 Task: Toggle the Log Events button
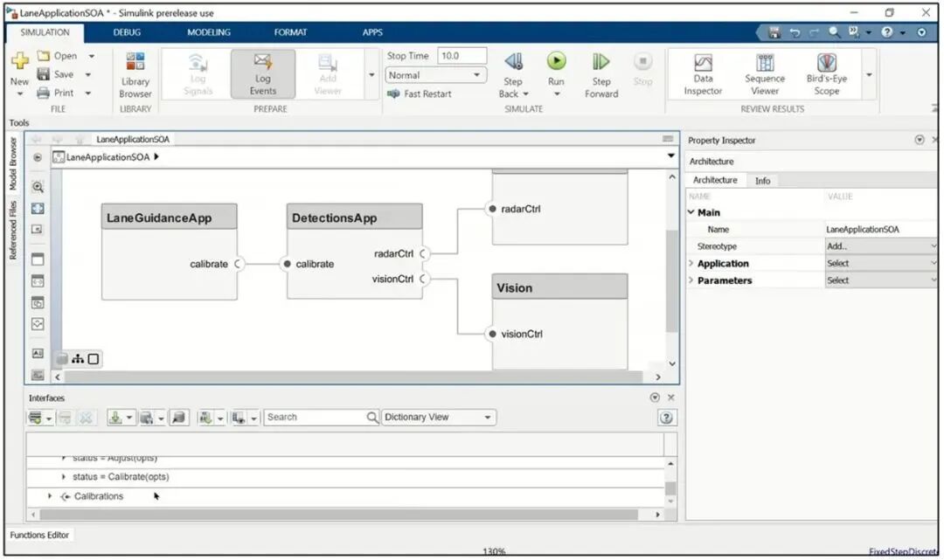pos(263,74)
